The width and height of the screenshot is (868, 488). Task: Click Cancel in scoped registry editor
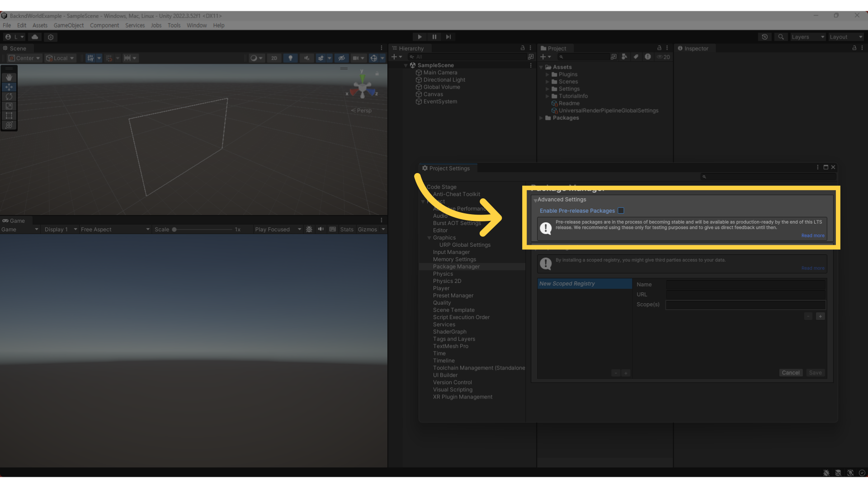tap(791, 373)
